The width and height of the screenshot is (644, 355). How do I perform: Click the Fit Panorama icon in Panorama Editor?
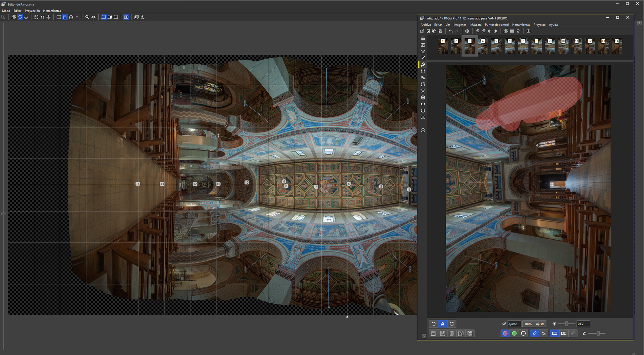[36, 17]
